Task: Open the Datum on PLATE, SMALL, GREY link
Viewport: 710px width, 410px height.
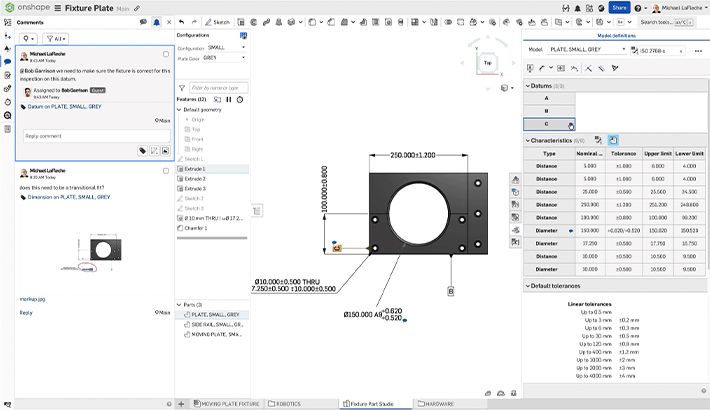Action: point(64,106)
